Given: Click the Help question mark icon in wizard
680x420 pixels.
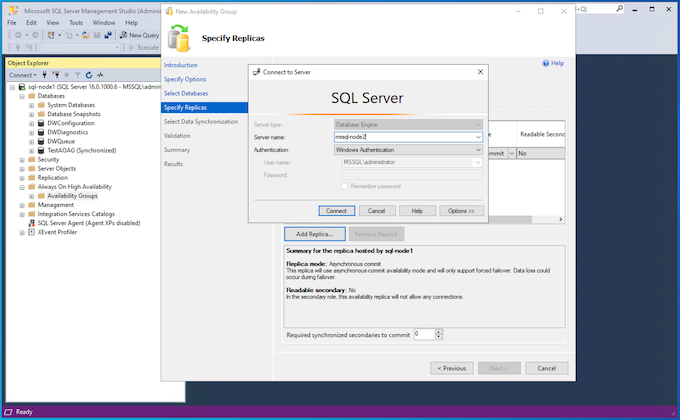Looking at the screenshot, I should tap(546, 63).
